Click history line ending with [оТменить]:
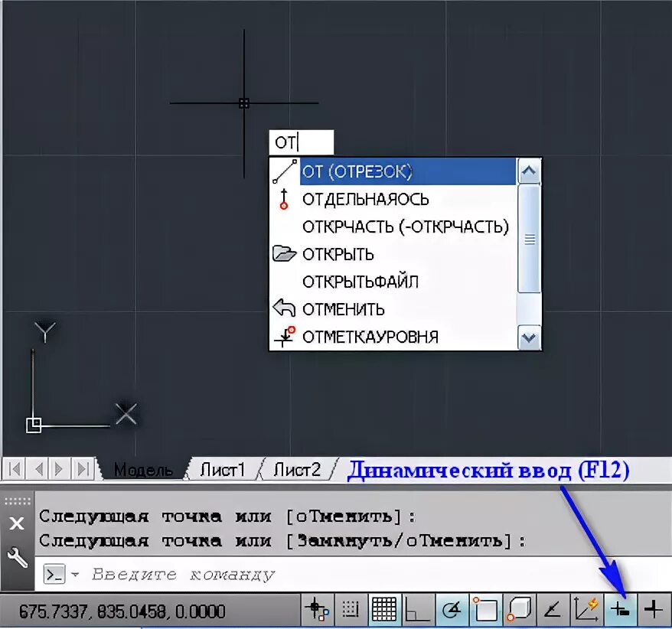 227,517
